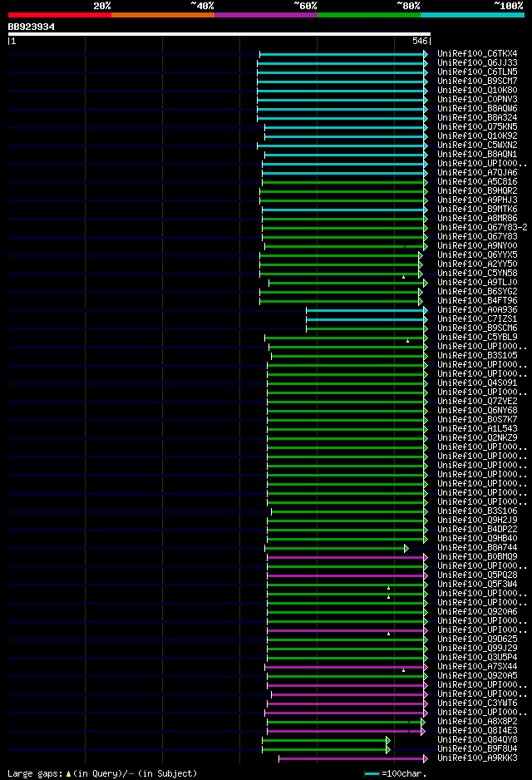Open hit UniRef100_Q9HB40
This screenshot has height=780, width=532.
[477, 538]
